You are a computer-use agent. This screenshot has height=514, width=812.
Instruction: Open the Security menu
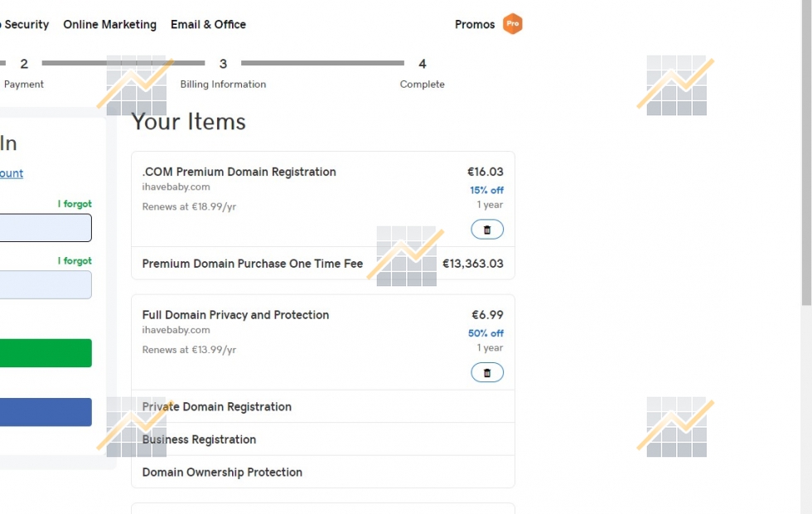(x=25, y=24)
